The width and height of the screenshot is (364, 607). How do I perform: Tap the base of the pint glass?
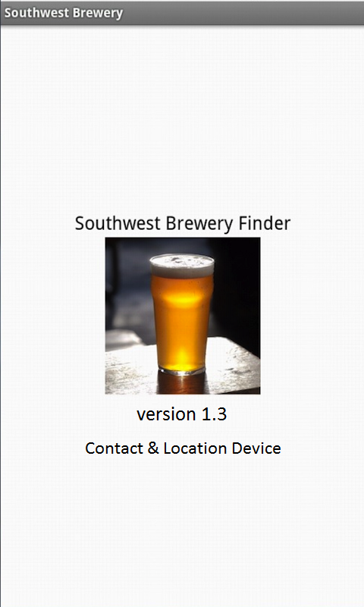pyautogui.click(x=182, y=370)
